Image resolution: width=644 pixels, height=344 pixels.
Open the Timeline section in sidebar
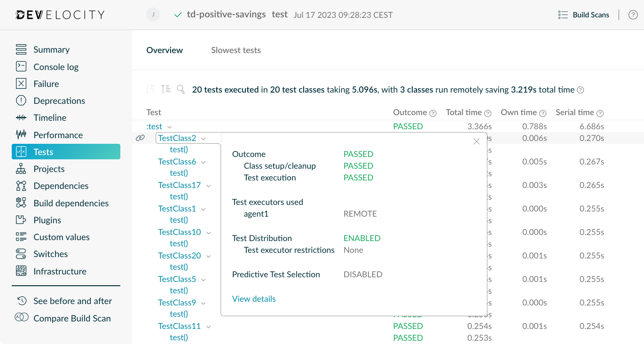[x=50, y=118]
